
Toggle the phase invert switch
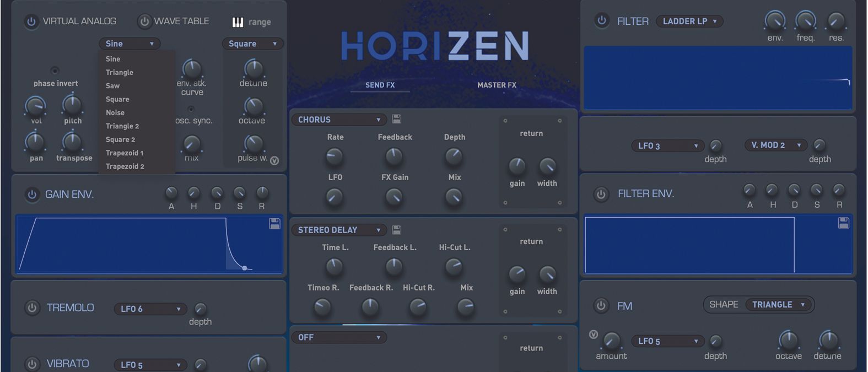(x=55, y=71)
